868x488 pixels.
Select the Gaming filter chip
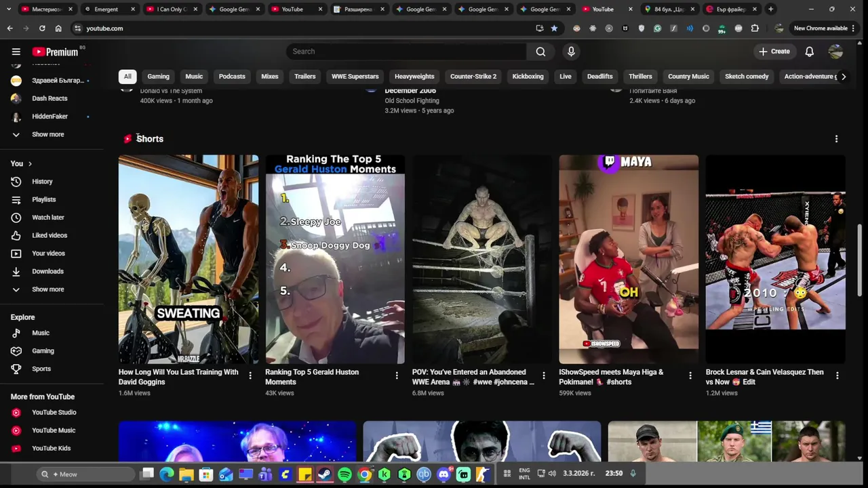click(158, 77)
